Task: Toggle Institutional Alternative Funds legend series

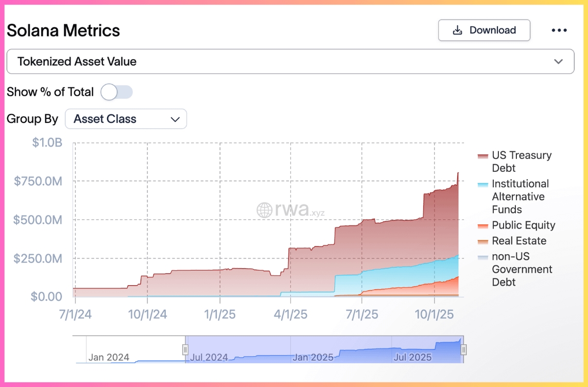Action: [520, 197]
